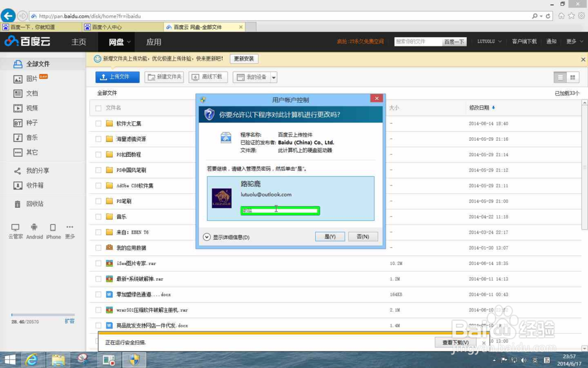Open the browser home icon

(561, 16)
